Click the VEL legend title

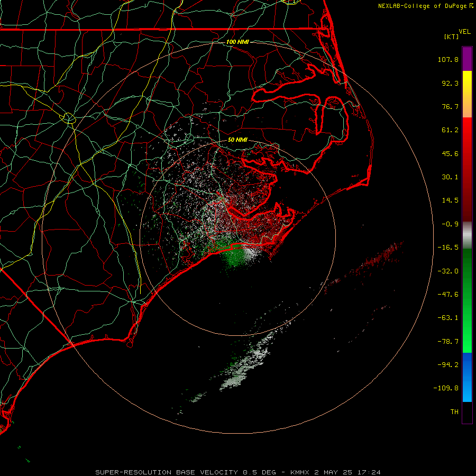pos(464,32)
